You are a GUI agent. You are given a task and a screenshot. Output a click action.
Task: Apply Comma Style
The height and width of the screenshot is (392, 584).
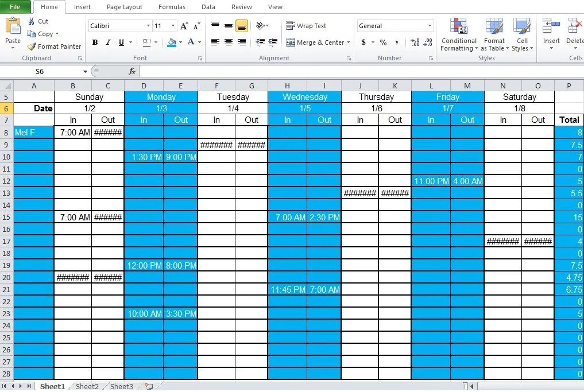tap(397, 42)
